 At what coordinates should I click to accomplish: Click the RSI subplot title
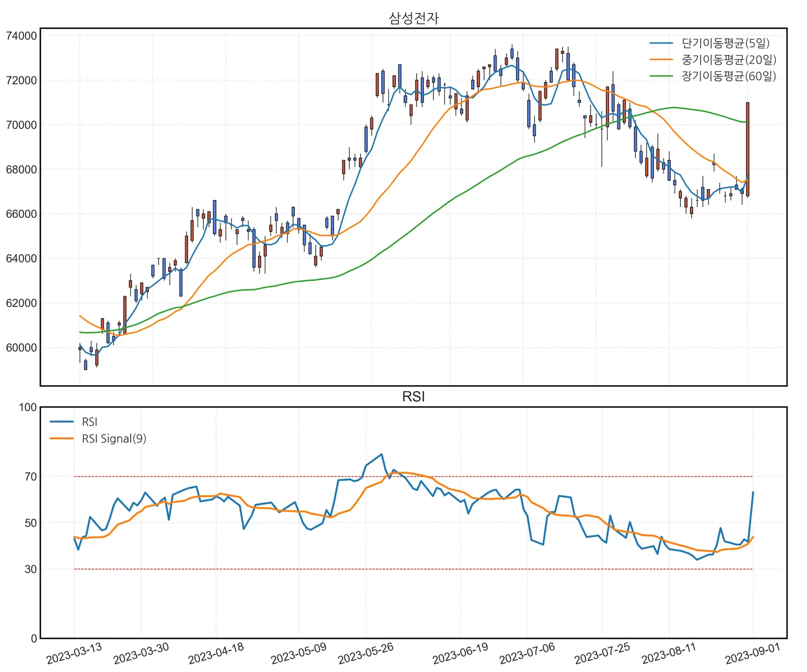pos(413,397)
